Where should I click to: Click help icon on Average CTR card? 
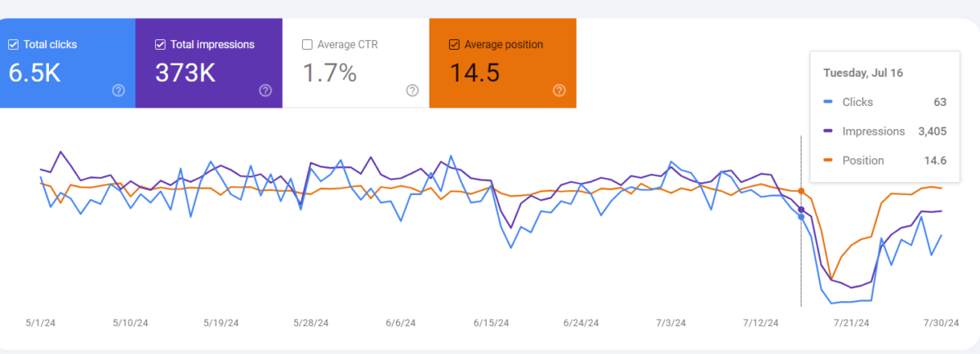412,91
